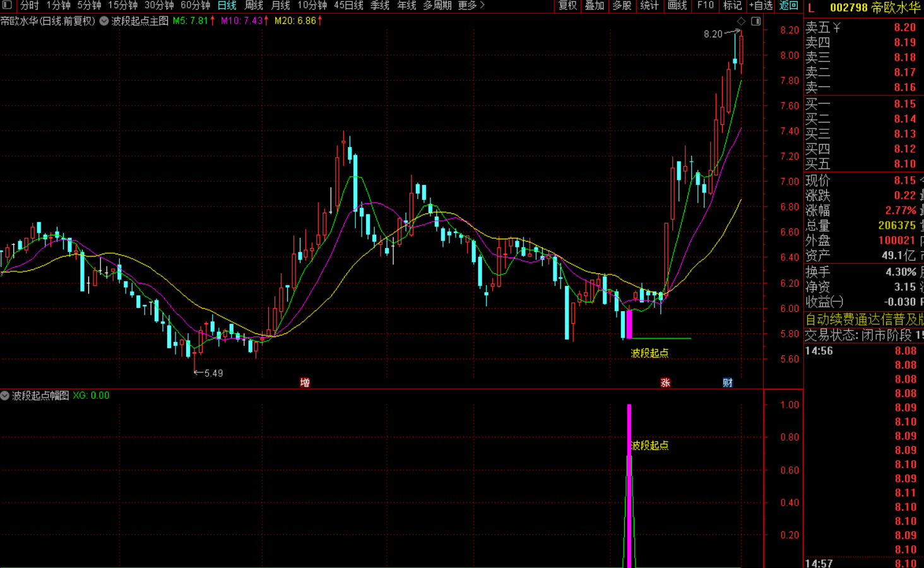Open the 统计 statistics button
924x568 pixels.
click(649, 6)
